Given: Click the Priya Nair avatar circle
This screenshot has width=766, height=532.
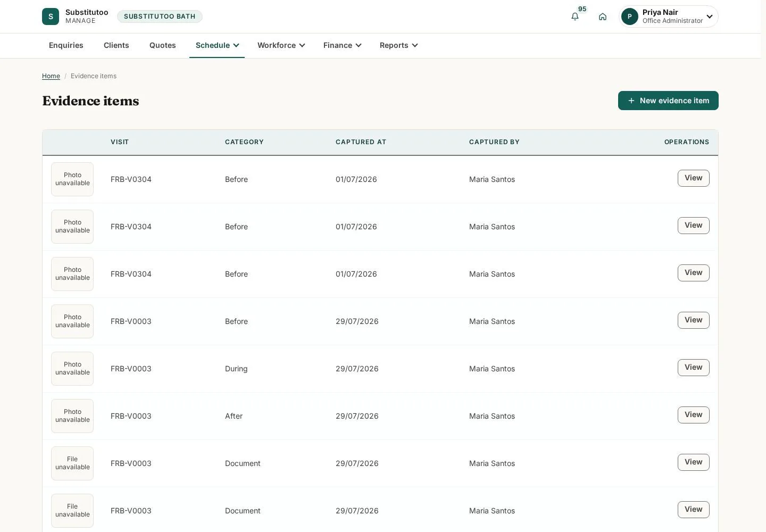Looking at the screenshot, I should (x=630, y=16).
